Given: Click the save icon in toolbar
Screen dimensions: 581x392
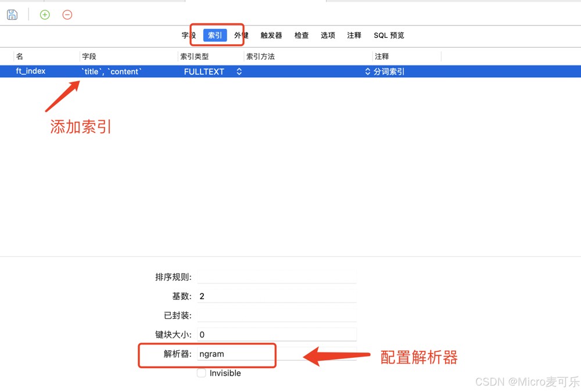Looking at the screenshot, I should pos(12,15).
